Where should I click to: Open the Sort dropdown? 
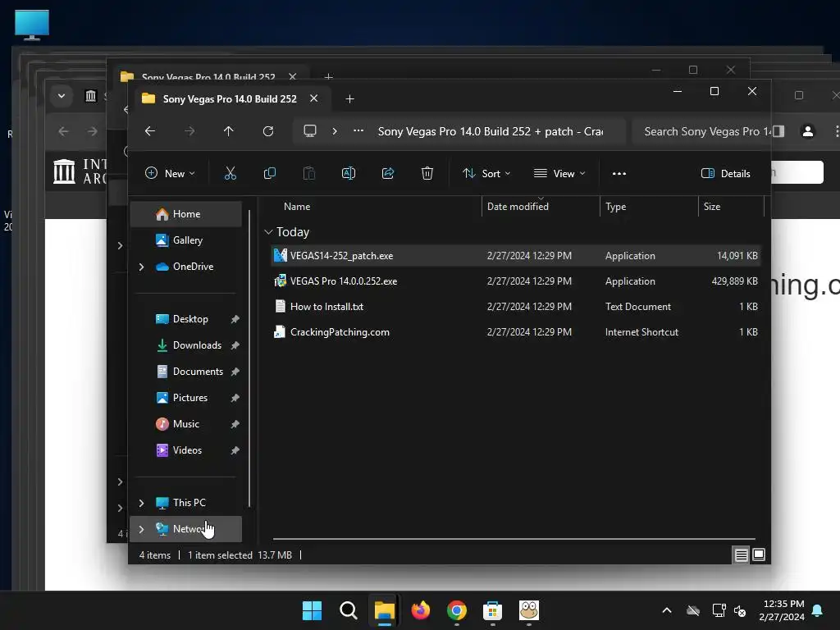click(x=486, y=174)
